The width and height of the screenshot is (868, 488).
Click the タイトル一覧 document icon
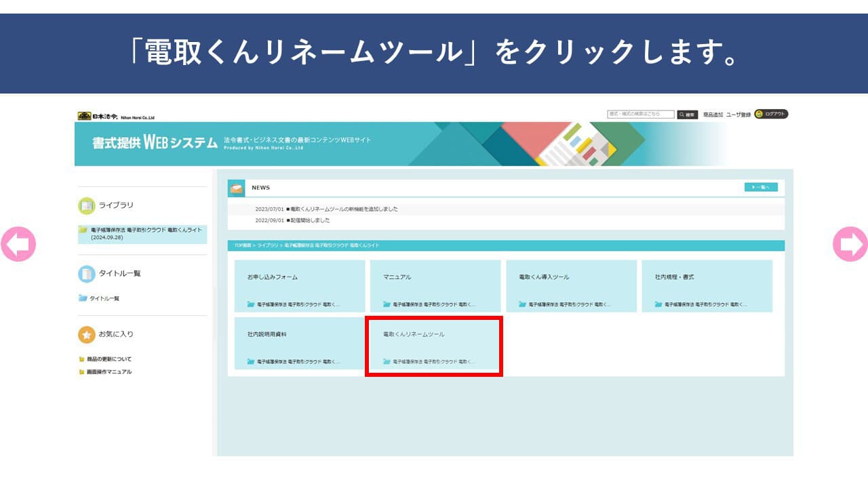coord(86,274)
